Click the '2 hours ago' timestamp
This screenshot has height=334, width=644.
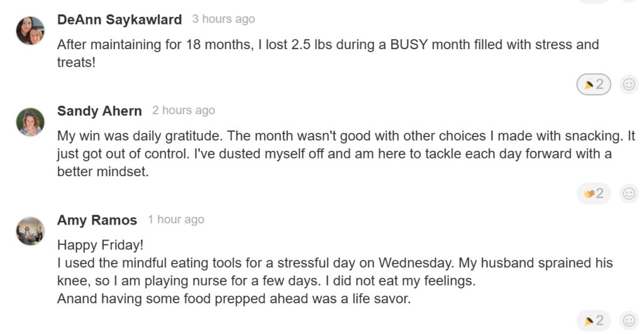coord(184,111)
